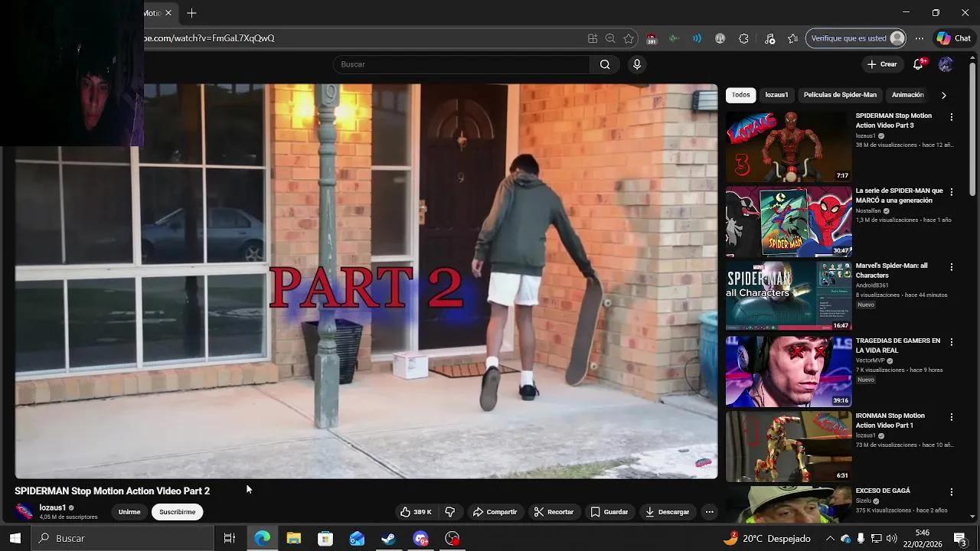Image resolution: width=980 pixels, height=551 pixels.
Task: Click the Suscribirme button
Action: pos(177,512)
